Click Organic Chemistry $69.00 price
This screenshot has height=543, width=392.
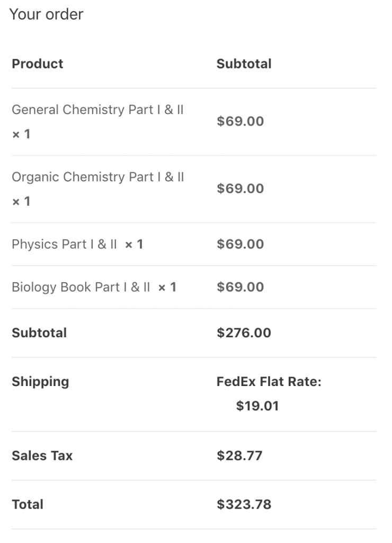[x=240, y=188]
